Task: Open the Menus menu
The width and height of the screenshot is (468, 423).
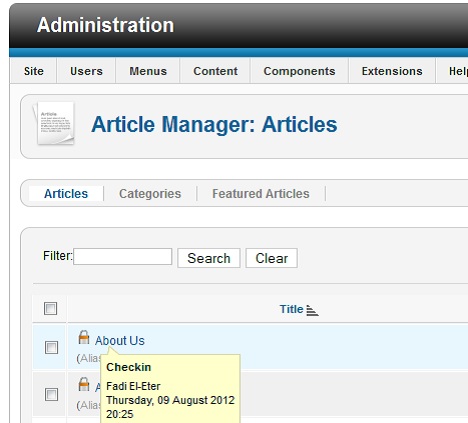Action: 148,71
